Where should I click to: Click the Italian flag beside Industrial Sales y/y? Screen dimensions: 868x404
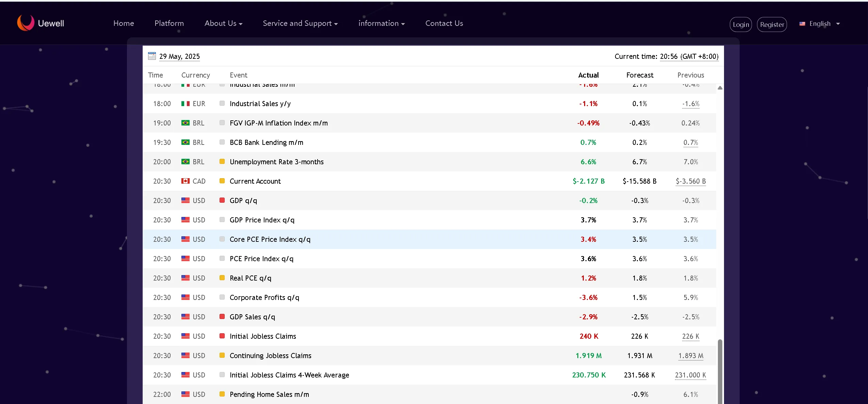coord(185,103)
